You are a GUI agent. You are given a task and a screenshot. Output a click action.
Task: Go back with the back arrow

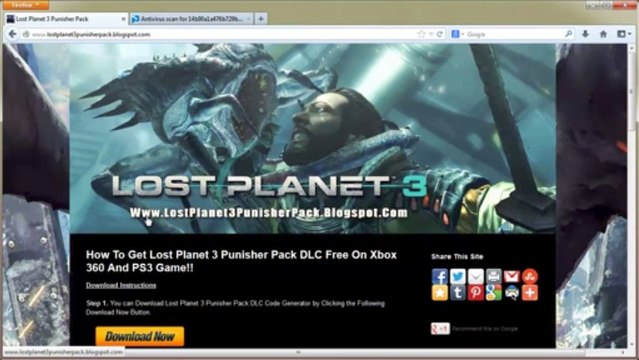[x=13, y=34]
